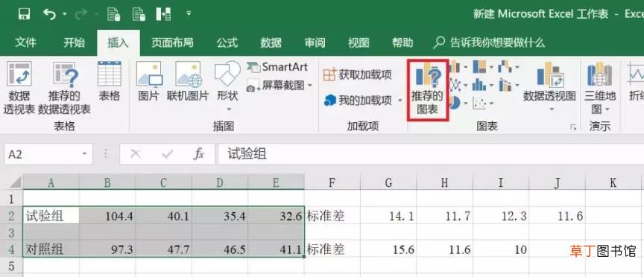Viewport: 644px width, 277px height.
Task: Insert a line chart from charts group
Action: pyautogui.click(x=458, y=86)
